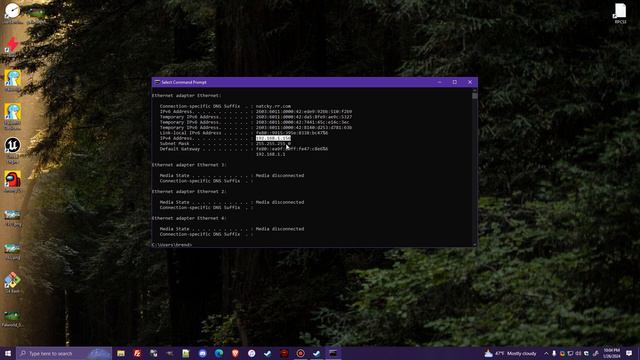
Task: Open the Brave browser taskbar icon
Action: 235,353
